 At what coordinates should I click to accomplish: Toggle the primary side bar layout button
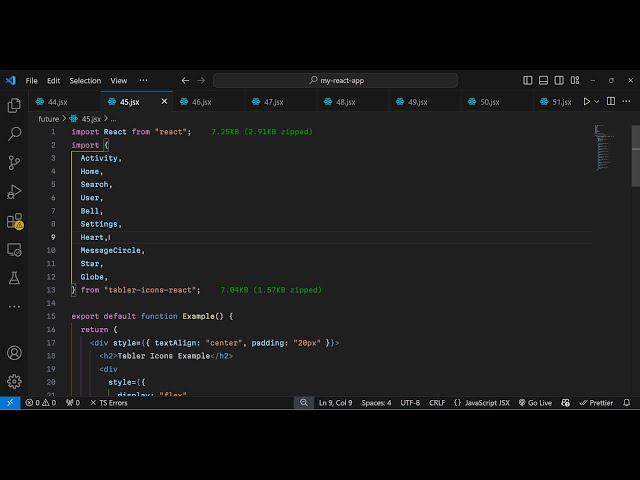528,80
